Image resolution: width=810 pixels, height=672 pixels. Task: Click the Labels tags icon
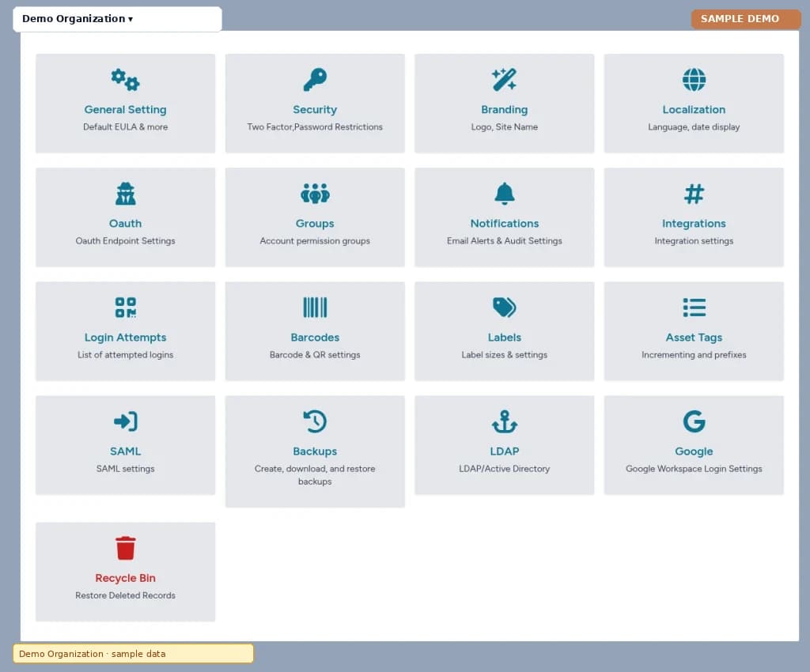click(504, 308)
